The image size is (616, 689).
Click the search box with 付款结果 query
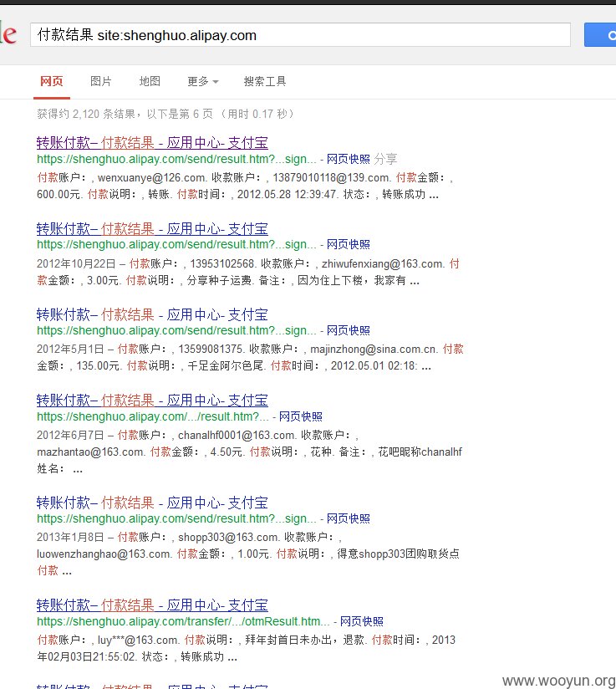tap(300, 35)
